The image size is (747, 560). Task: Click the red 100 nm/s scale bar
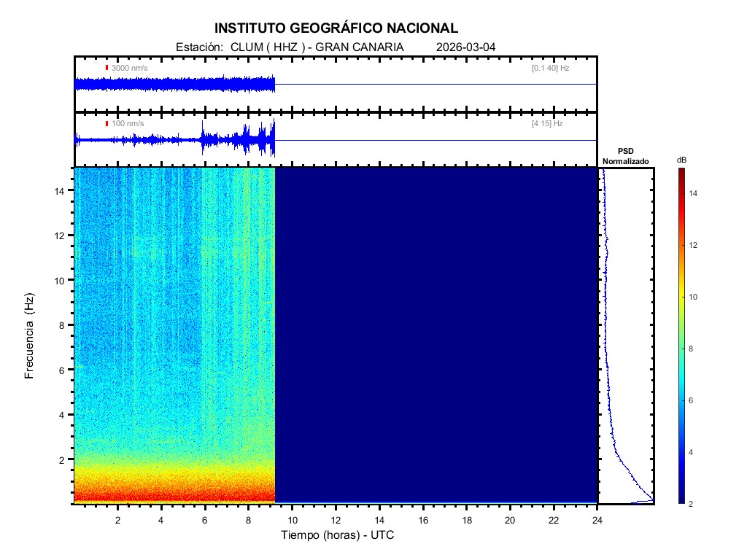click(107, 123)
